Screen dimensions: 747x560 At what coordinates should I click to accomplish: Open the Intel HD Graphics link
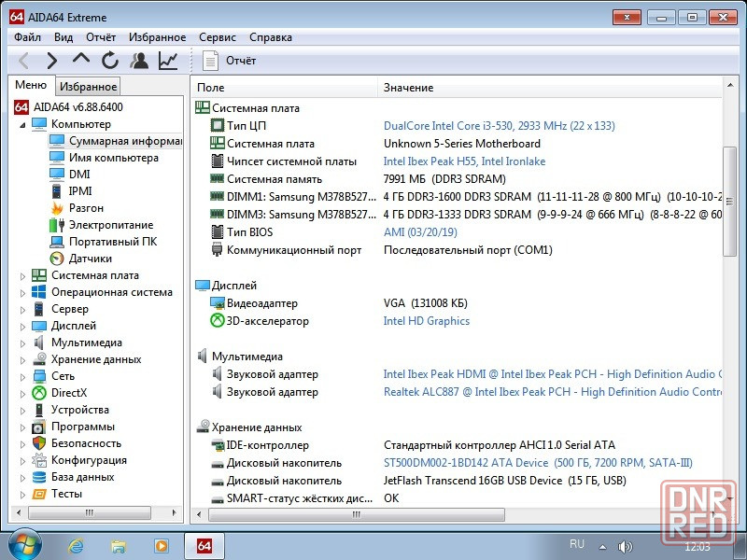click(427, 321)
